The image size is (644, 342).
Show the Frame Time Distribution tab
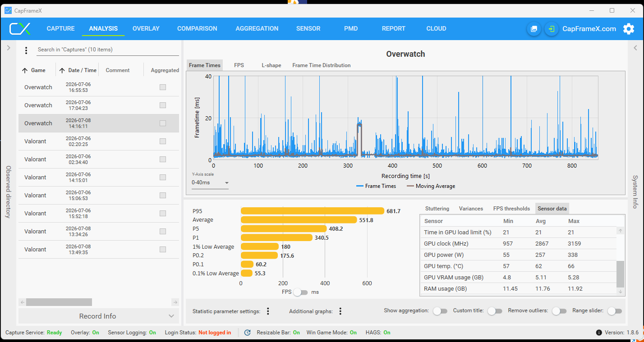322,65
